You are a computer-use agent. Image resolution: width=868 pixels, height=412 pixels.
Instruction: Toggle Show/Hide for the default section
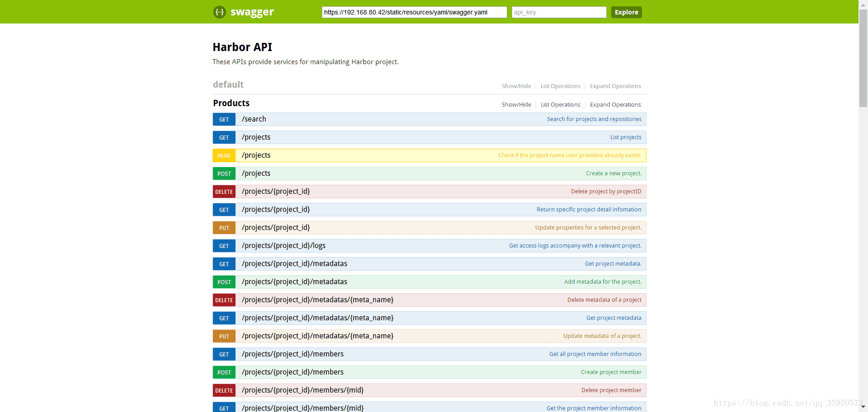click(x=516, y=86)
